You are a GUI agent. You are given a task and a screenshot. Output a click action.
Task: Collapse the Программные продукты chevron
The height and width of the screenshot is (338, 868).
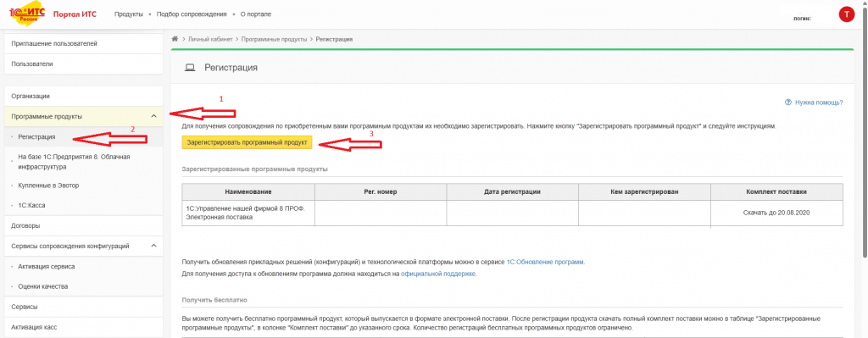154,116
